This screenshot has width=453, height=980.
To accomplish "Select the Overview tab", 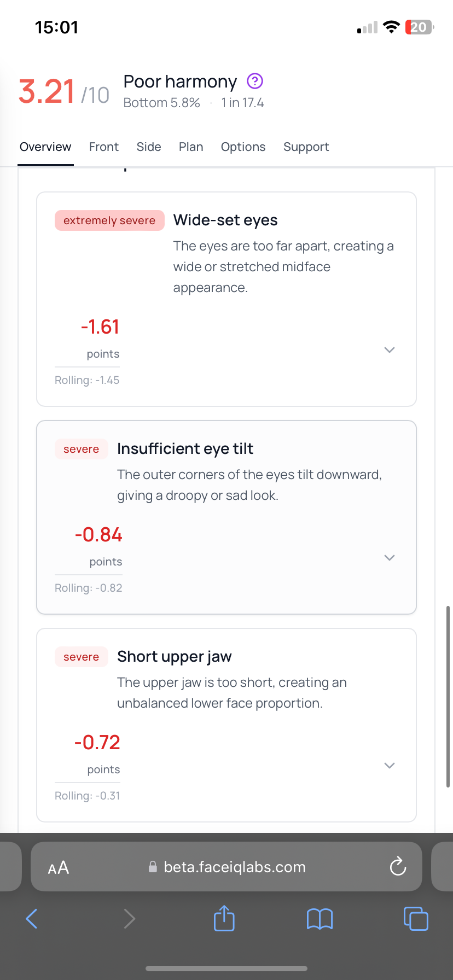I will (45, 147).
